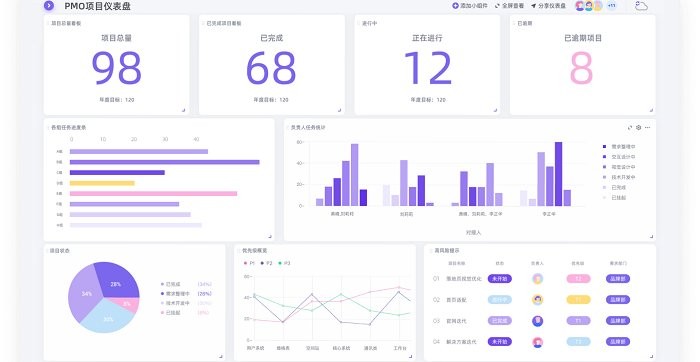Click the yellow priority pill in row 02

coord(578,300)
